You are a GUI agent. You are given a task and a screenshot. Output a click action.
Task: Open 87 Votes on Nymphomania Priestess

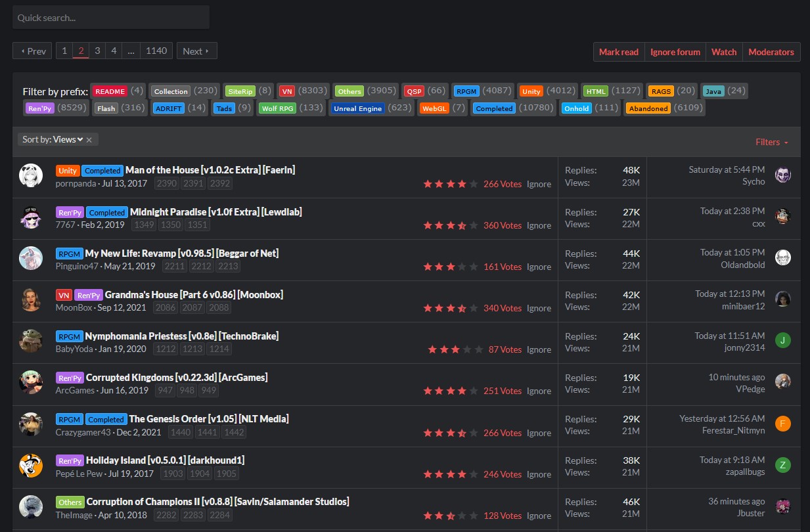[x=505, y=349]
